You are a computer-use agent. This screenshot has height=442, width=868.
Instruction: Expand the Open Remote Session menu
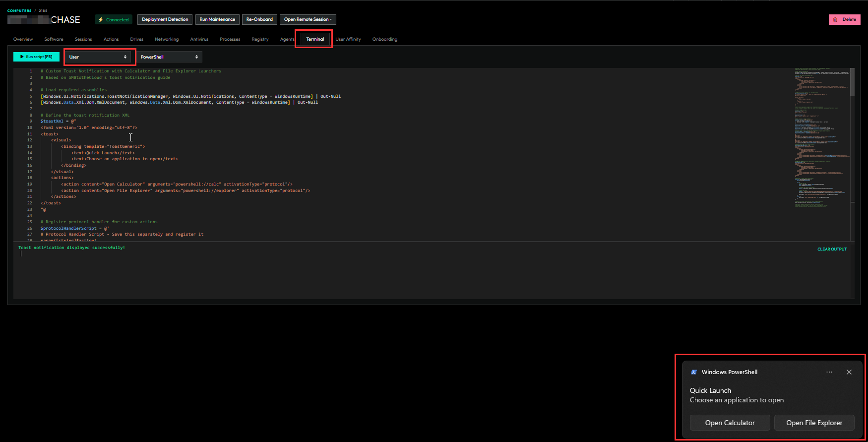308,19
